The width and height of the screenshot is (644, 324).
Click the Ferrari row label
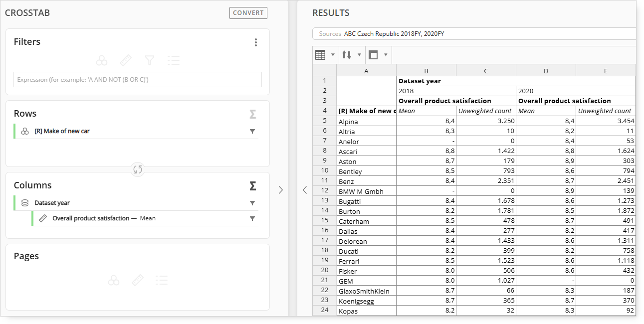pos(349,261)
